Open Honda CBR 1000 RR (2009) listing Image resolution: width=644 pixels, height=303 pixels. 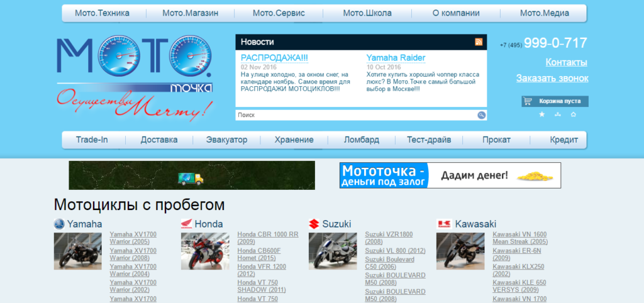click(268, 238)
